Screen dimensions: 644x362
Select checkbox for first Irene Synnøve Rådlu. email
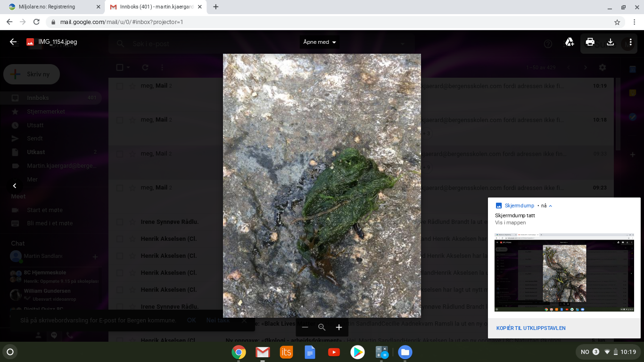(x=120, y=222)
